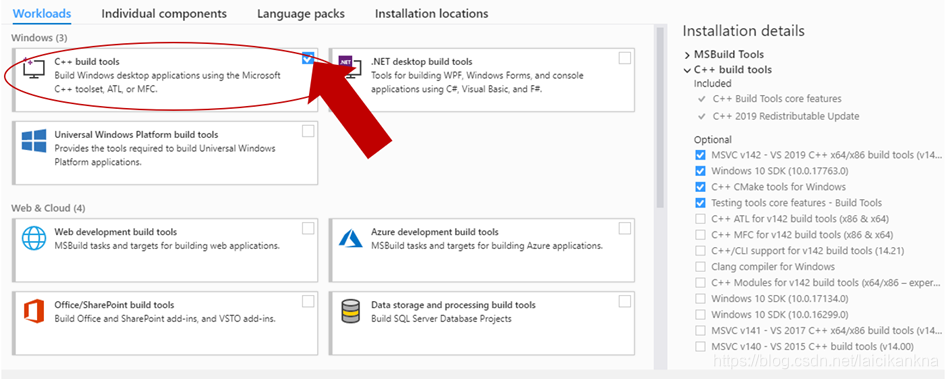Viewport: 948px width, 379px height.
Task: Click the Web development globe icon
Action: click(x=34, y=238)
